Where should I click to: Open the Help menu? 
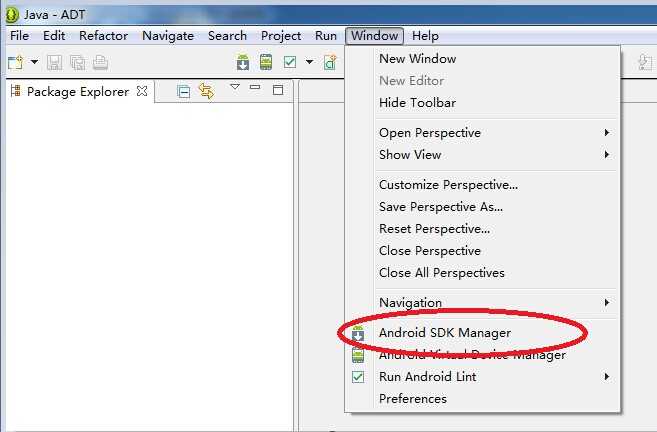pos(425,36)
